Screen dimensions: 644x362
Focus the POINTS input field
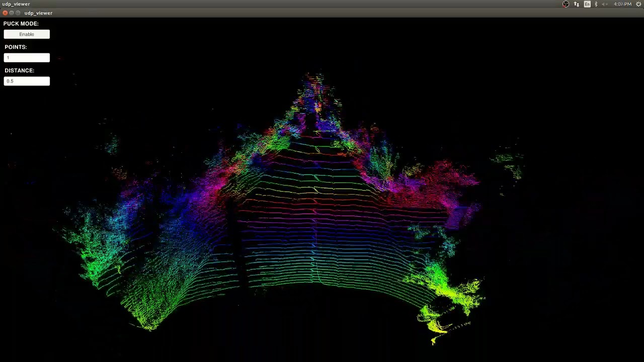[x=27, y=58]
